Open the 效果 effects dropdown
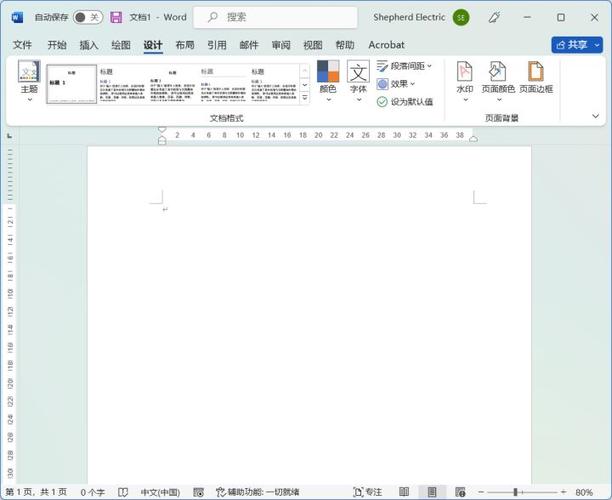 (x=396, y=84)
